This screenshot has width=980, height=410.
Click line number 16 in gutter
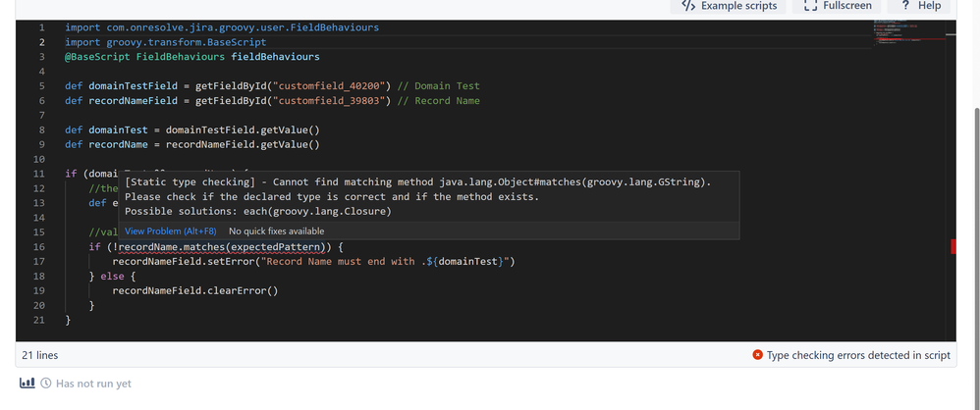coord(39,247)
